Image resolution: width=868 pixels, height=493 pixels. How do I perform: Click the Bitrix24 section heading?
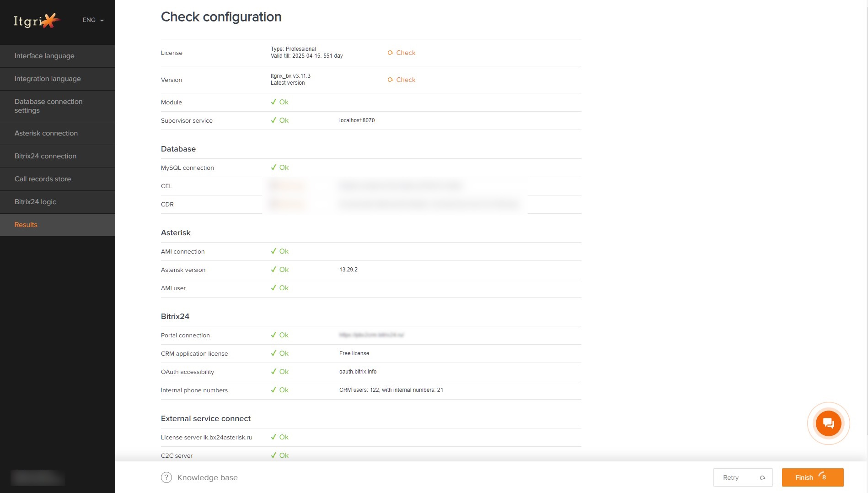click(x=175, y=316)
